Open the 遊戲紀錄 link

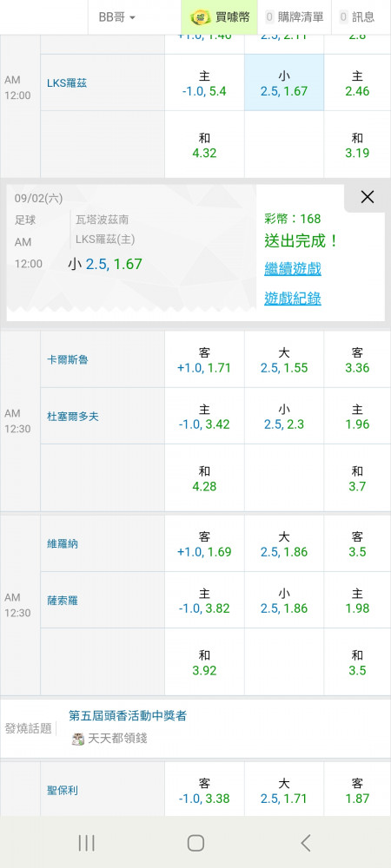tap(293, 299)
